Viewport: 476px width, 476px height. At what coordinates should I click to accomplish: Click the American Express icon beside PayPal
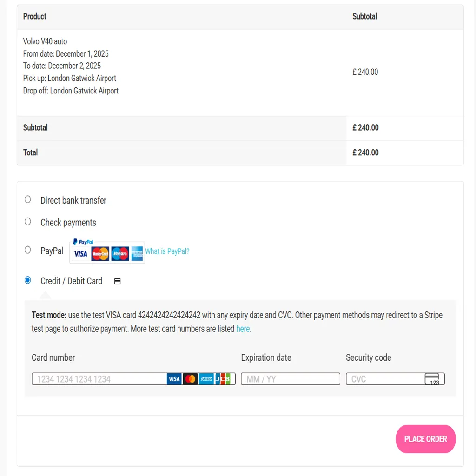pos(137,254)
